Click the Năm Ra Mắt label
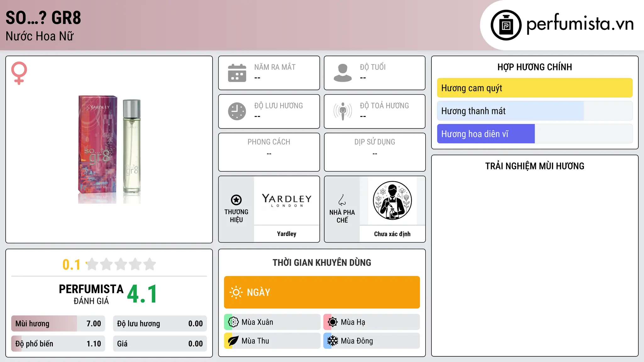The width and height of the screenshot is (644, 362). click(x=275, y=67)
